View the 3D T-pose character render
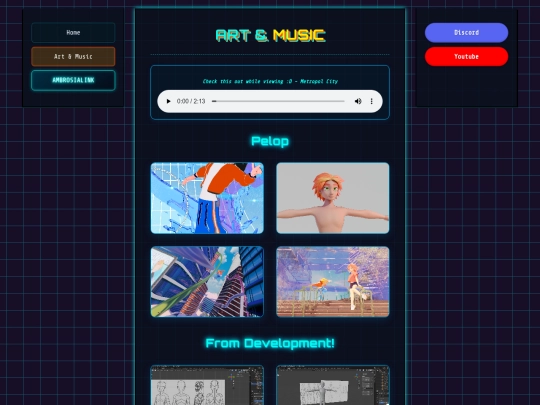This screenshot has height=405, width=540. pos(333,198)
